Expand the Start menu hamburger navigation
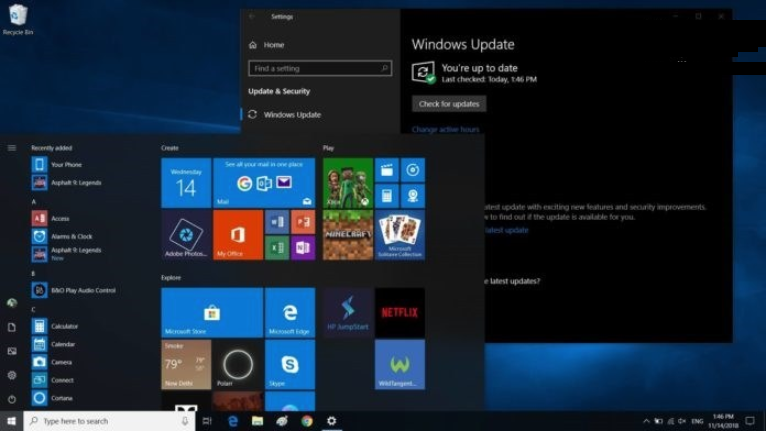 12,148
